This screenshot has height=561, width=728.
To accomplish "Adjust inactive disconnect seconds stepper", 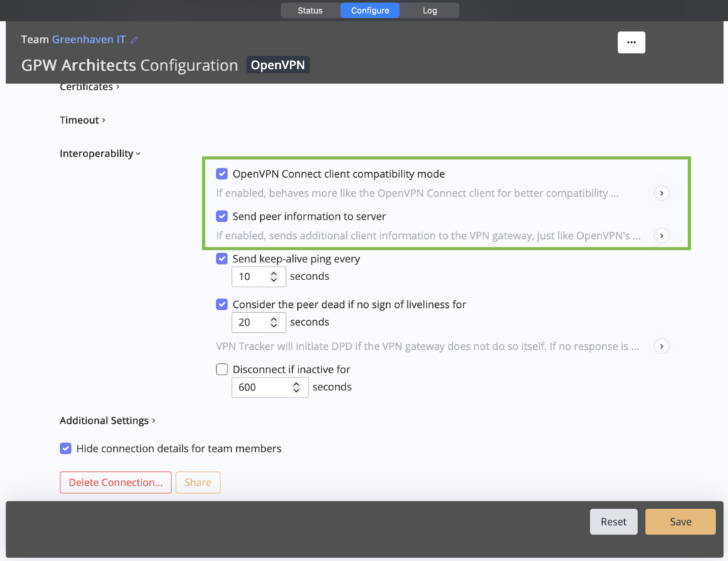I will [296, 388].
